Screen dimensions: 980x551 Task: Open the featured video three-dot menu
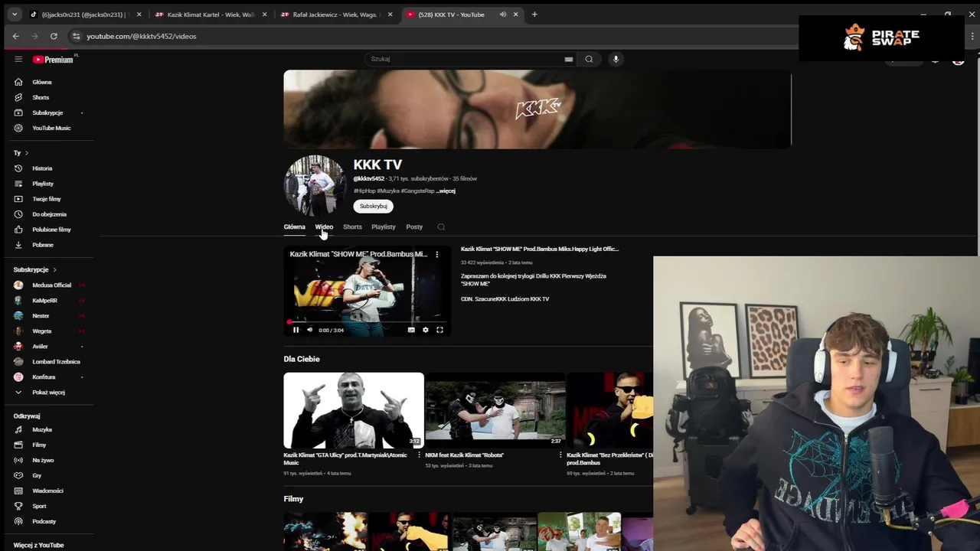(x=437, y=254)
